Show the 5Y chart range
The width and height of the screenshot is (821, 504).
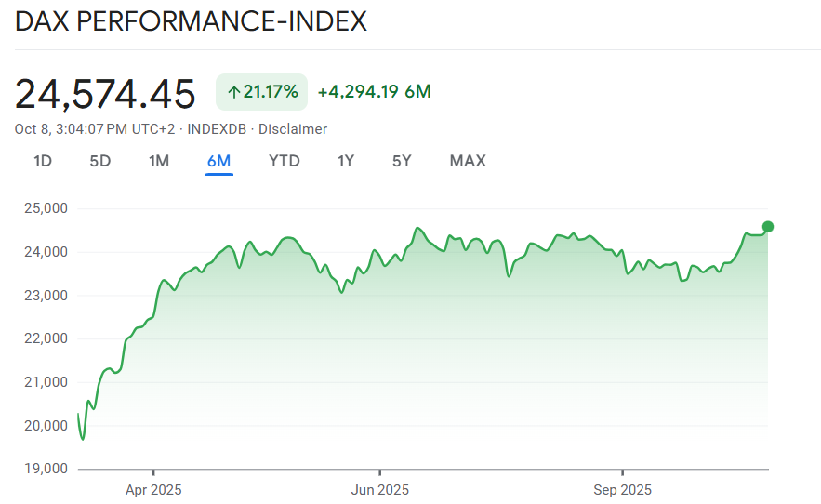click(x=402, y=161)
